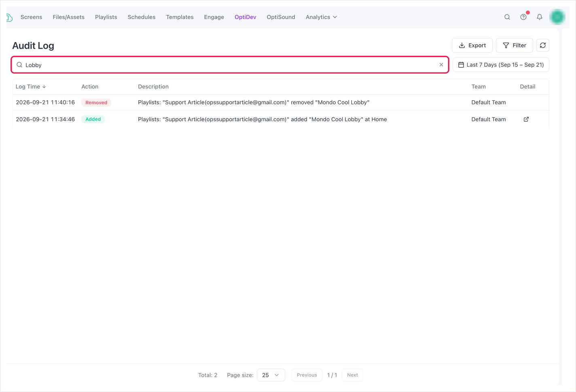Viewport: 576px width, 392px height.
Task: Open the global search icon
Action: [507, 17]
